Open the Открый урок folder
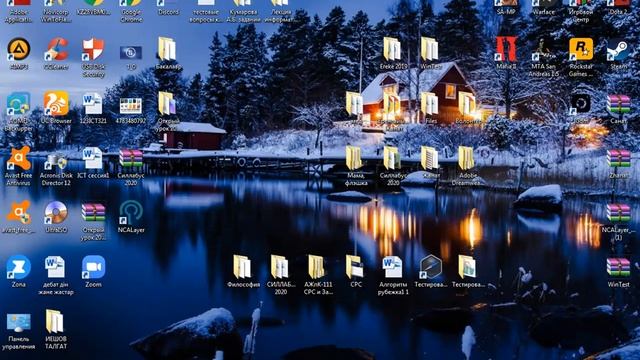Image resolution: width=640 pixels, height=360 pixels. point(168,104)
